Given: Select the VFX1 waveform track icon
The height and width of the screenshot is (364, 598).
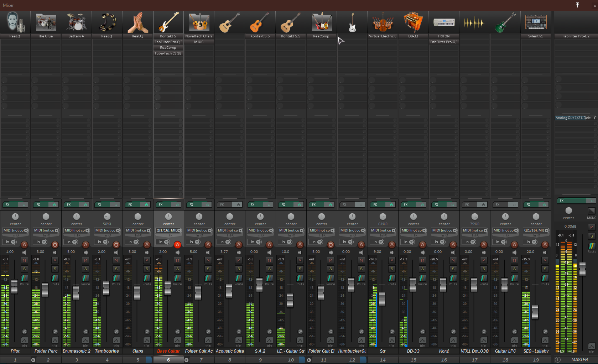Looking at the screenshot, I should tap(475, 22).
